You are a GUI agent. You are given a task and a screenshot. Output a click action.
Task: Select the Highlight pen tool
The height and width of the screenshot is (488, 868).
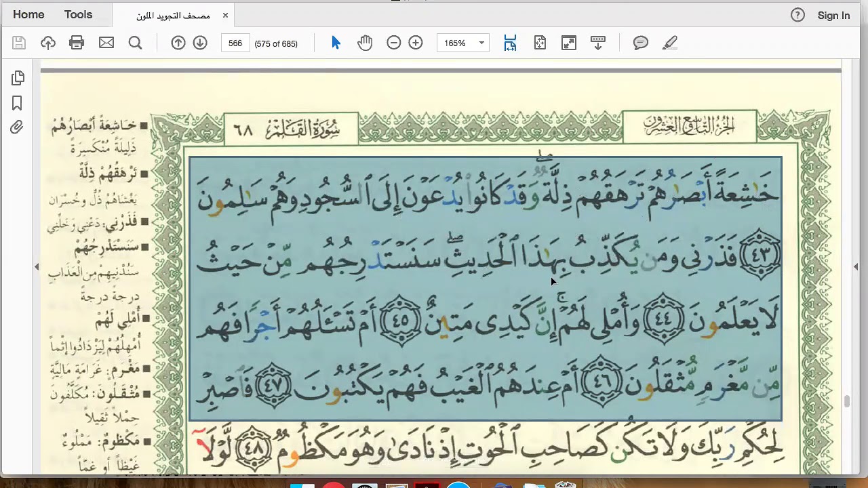pyautogui.click(x=670, y=43)
